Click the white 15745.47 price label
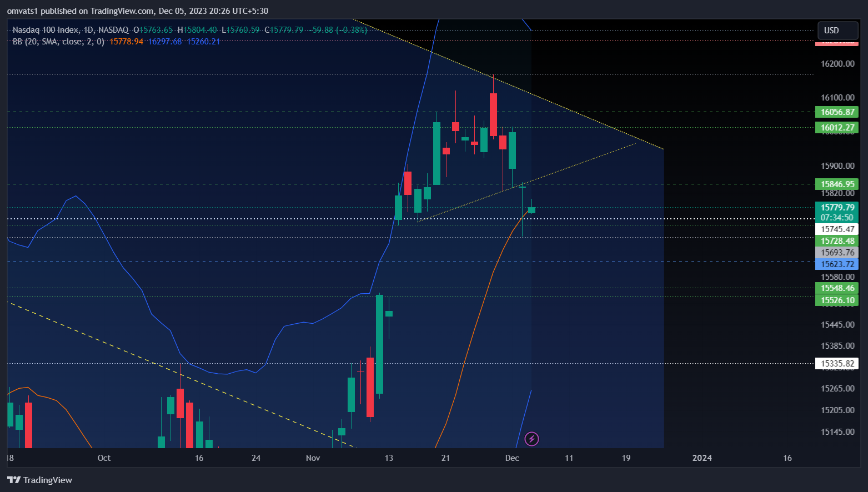This screenshot has width=868, height=492. point(837,229)
